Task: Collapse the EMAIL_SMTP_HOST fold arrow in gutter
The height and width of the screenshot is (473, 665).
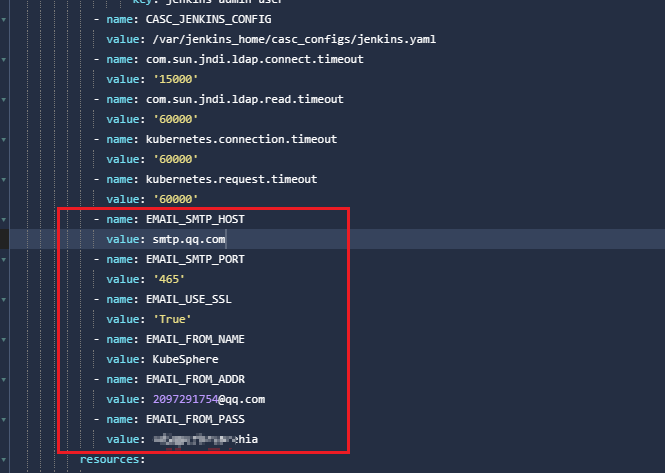Action: click(4, 219)
